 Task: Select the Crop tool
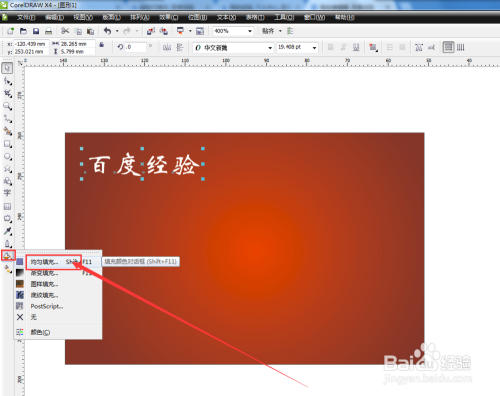pos(7,94)
